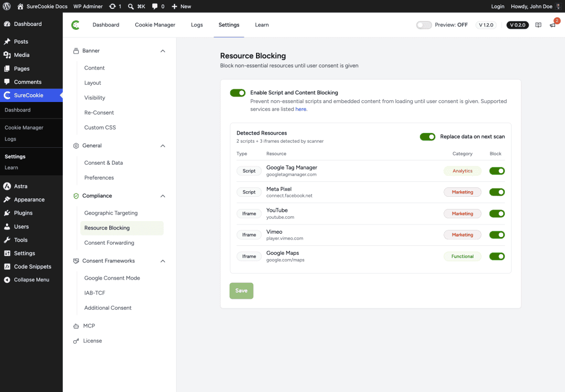Toggle block switch for Google Tag Manager
This screenshot has height=392, width=565.
click(x=497, y=171)
